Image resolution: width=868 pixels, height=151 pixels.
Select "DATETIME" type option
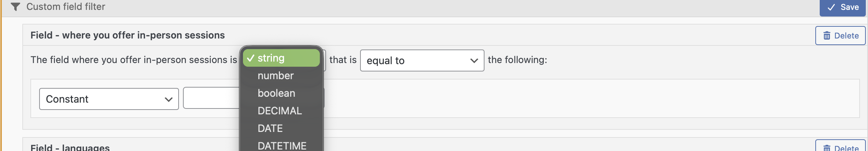pyautogui.click(x=282, y=146)
